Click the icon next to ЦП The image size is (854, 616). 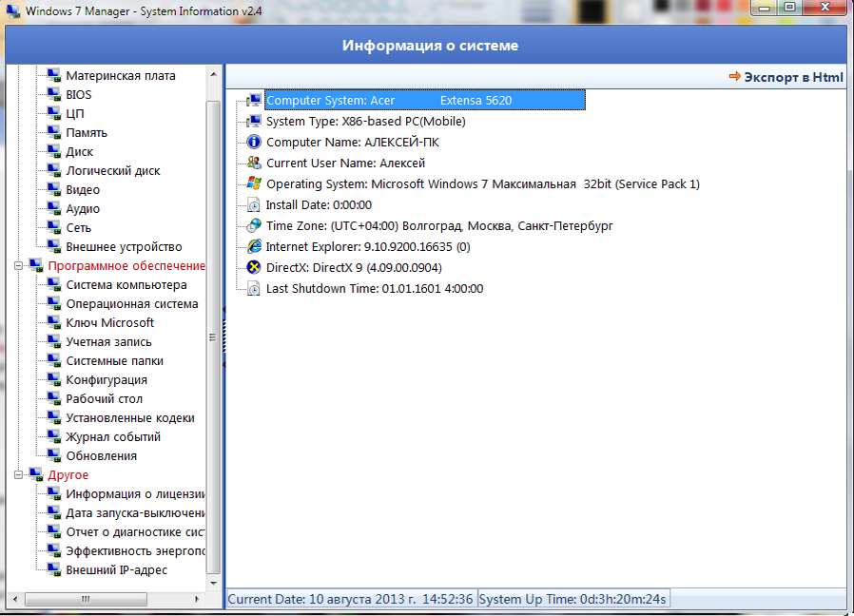tap(53, 113)
